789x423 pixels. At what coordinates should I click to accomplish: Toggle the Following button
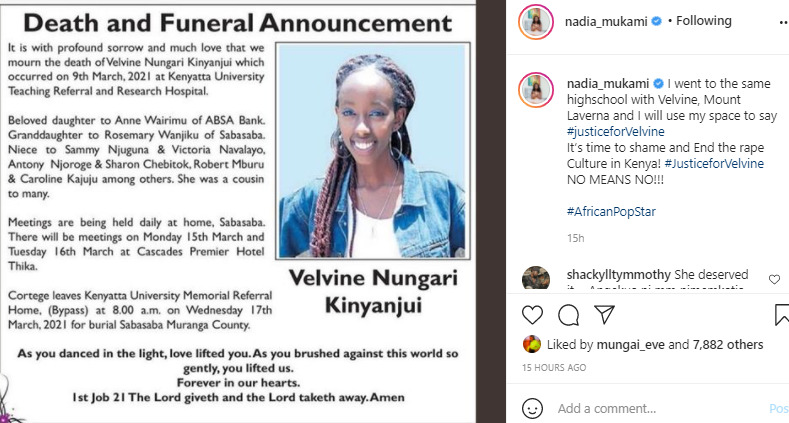(x=703, y=21)
